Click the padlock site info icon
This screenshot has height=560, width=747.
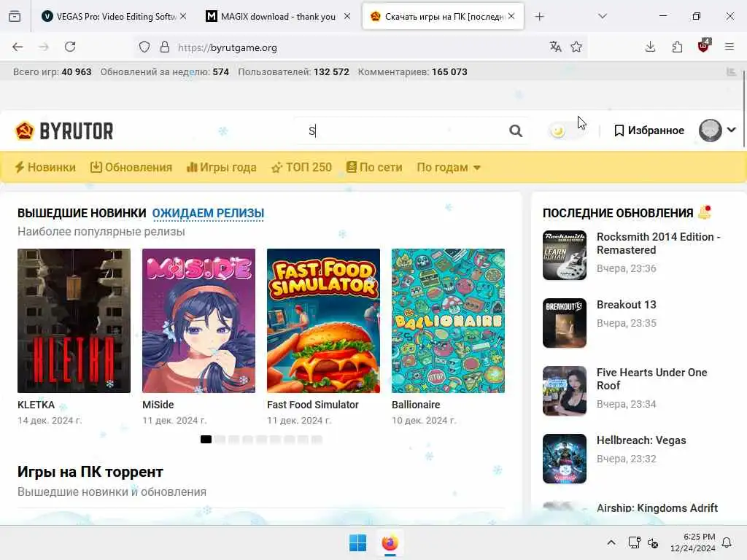pyautogui.click(x=165, y=47)
